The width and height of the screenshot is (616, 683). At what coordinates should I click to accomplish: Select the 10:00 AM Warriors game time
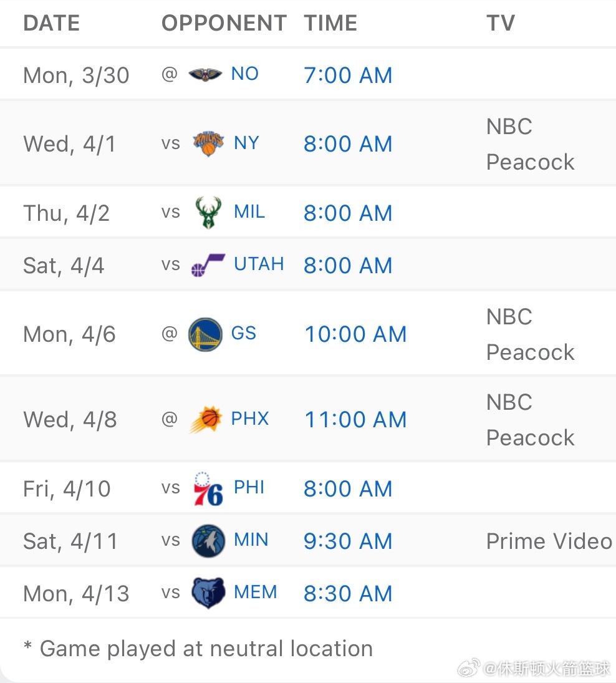355,334
